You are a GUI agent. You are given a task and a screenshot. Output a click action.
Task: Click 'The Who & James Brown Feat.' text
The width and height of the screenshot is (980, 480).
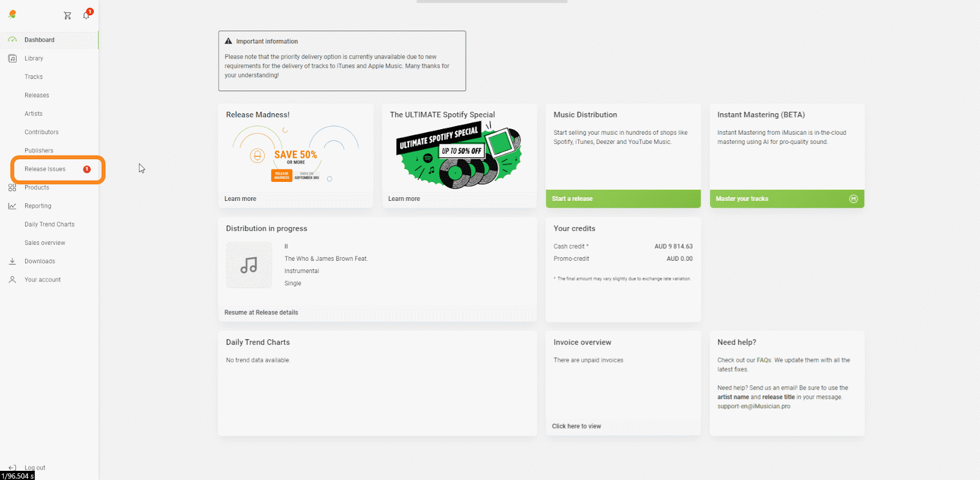pyautogui.click(x=326, y=258)
